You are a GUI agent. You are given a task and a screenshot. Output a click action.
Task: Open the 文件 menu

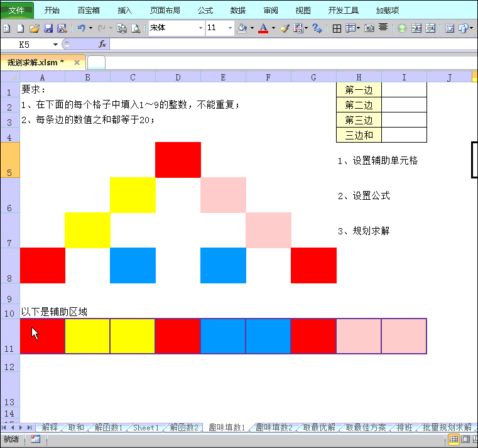click(17, 11)
